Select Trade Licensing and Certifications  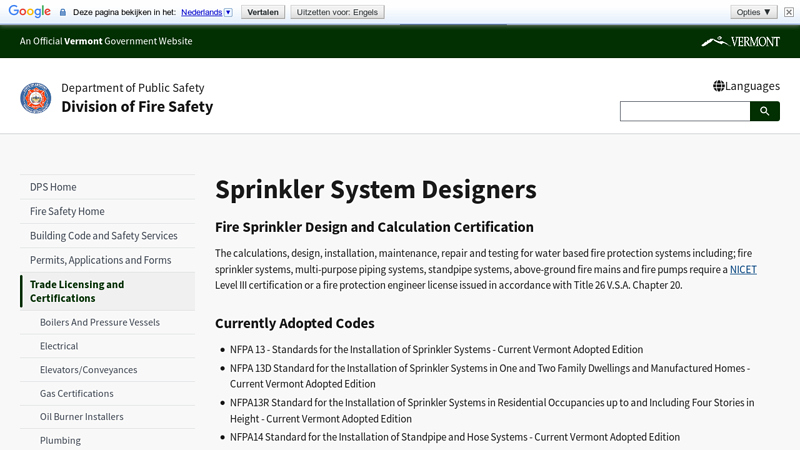click(108, 291)
